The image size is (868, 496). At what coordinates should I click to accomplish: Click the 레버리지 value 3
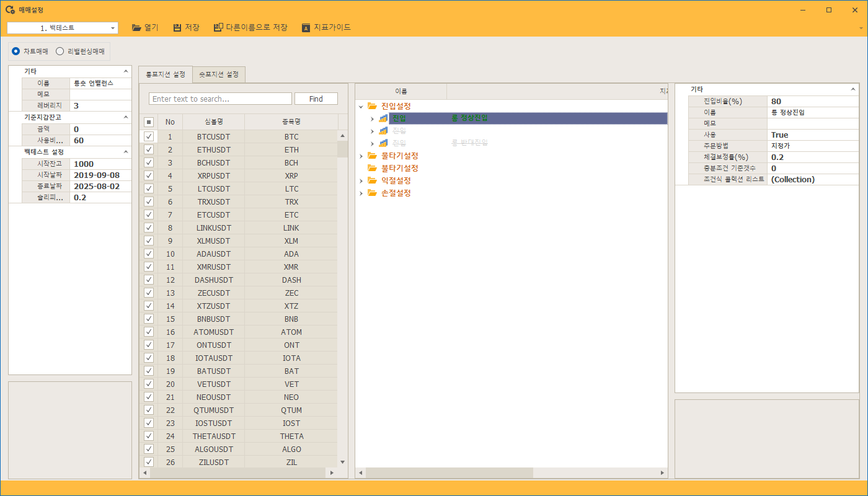(101, 105)
